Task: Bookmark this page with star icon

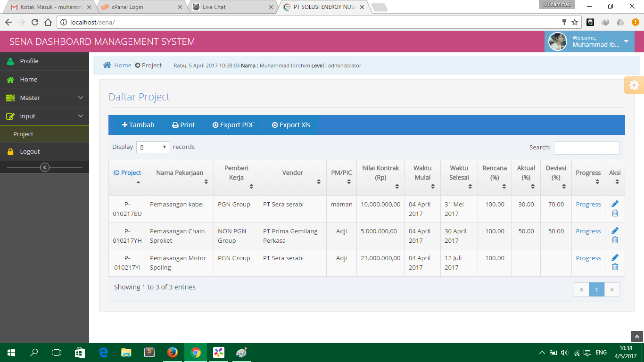Action: point(575,22)
